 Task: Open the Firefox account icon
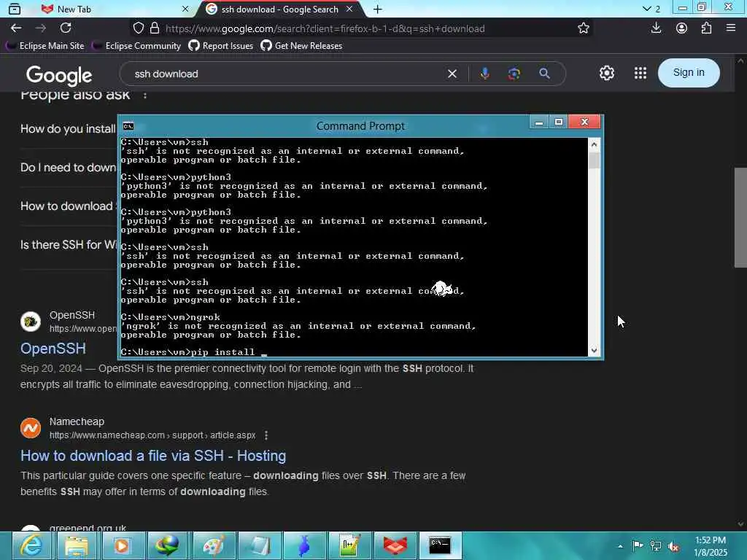click(x=681, y=28)
